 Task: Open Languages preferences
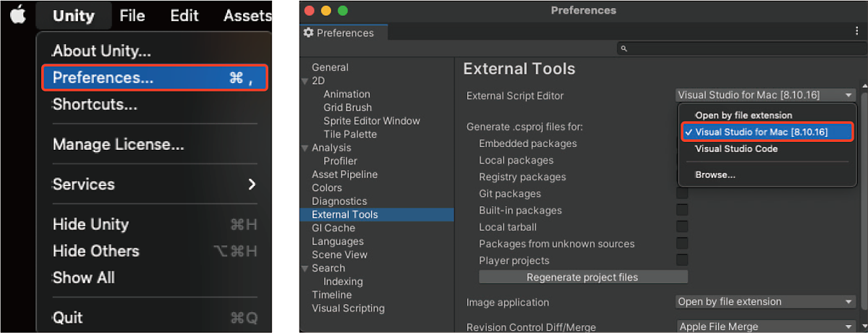[x=338, y=241]
